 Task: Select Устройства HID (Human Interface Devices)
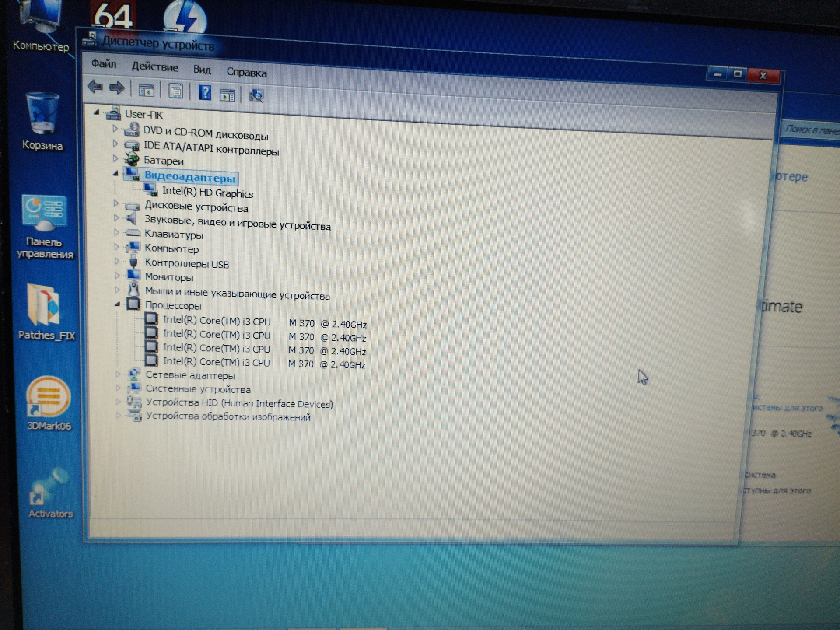[239, 403]
